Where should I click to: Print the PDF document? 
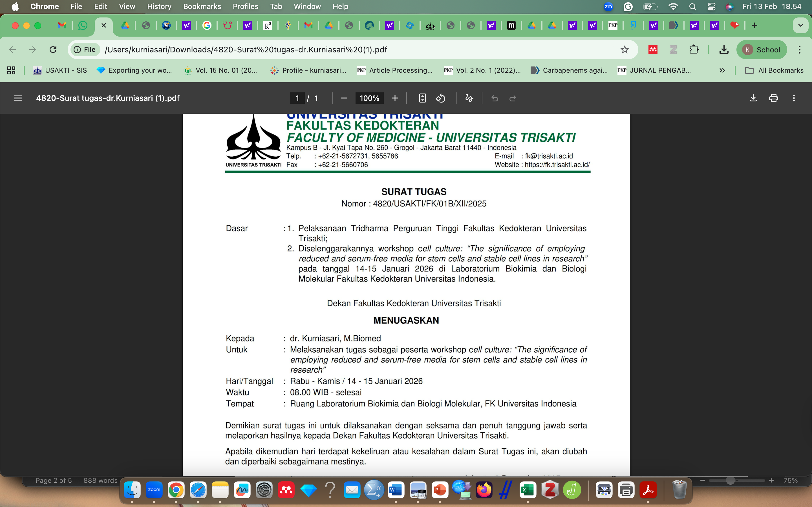773,98
